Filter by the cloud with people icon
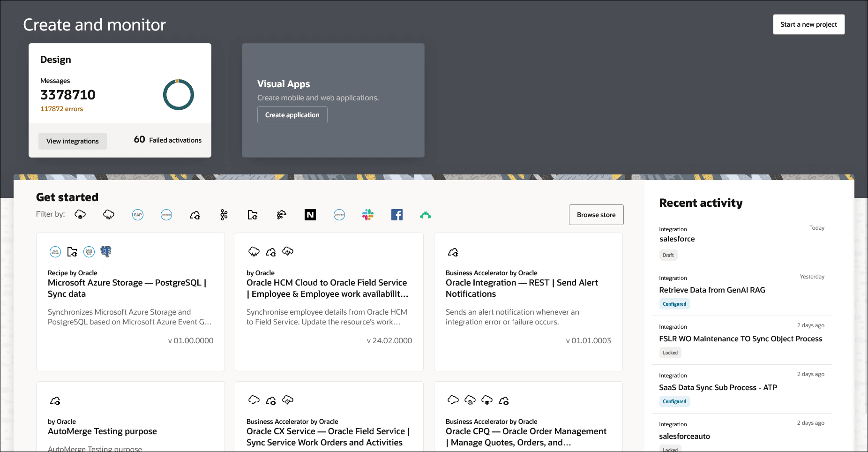This screenshot has width=868, height=452. tap(109, 215)
